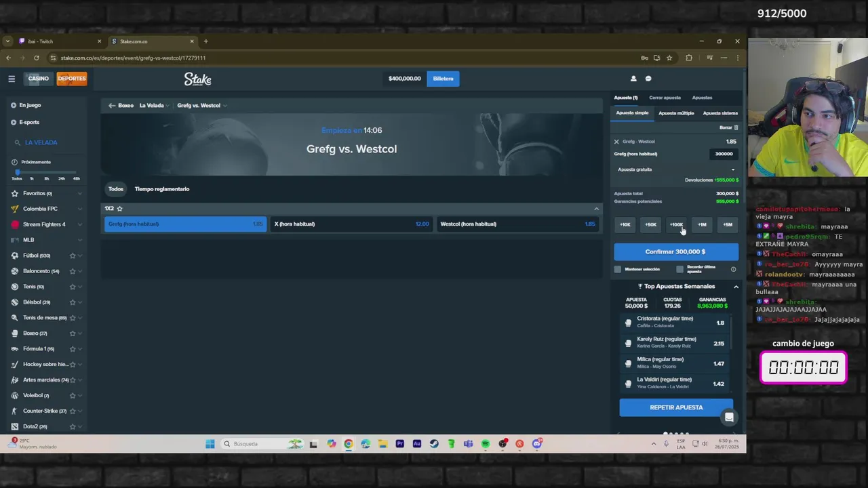
Task: Add +5M to the stake
Action: tap(728, 224)
